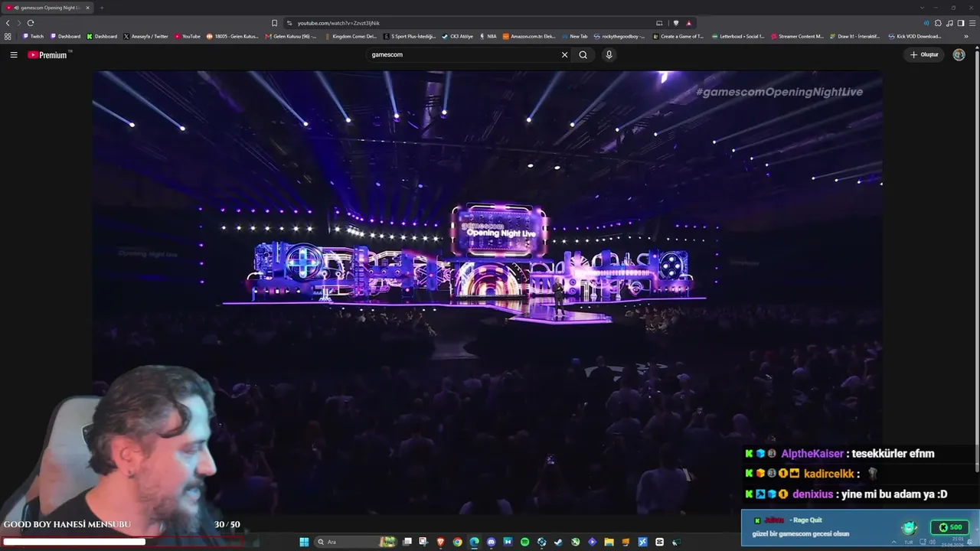Show more bookmarks with the chevron

click(965, 36)
